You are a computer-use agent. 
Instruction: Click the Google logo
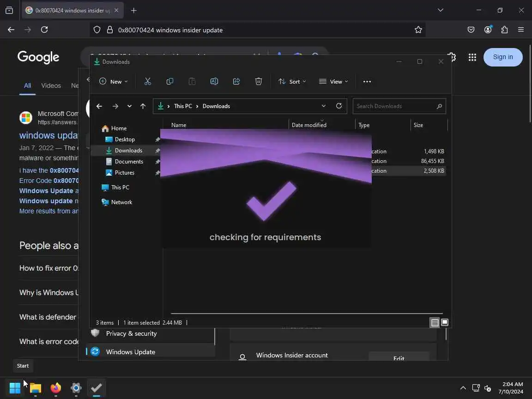[x=38, y=57]
